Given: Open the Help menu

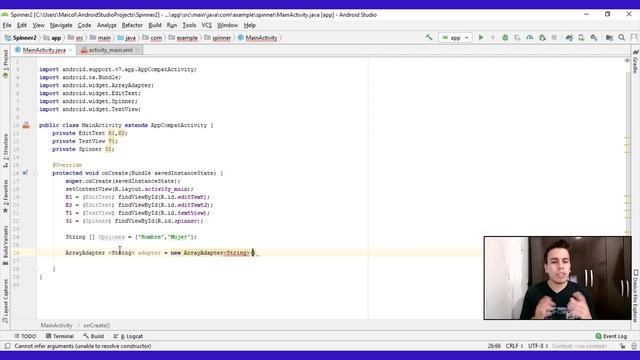Looking at the screenshot, I should (x=249, y=25).
